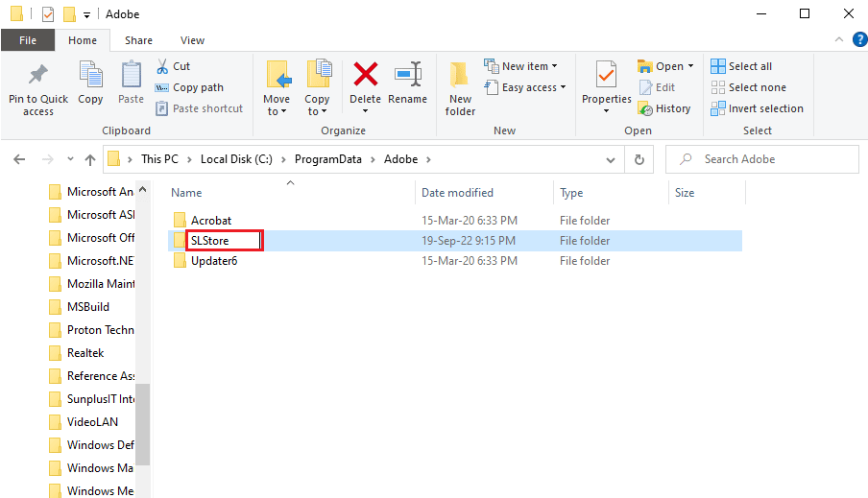Click the Paste shortcut icon
868x498 pixels.
(161, 108)
